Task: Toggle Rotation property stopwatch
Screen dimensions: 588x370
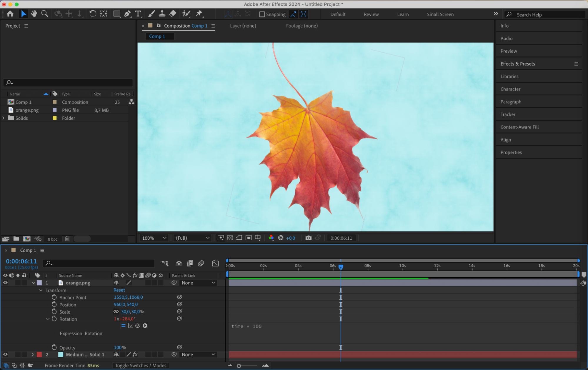Action: tap(54, 319)
